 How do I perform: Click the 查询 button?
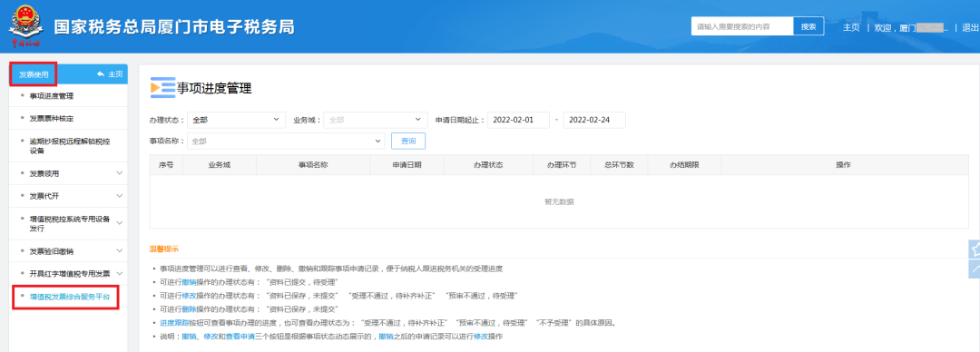coord(408,142)
